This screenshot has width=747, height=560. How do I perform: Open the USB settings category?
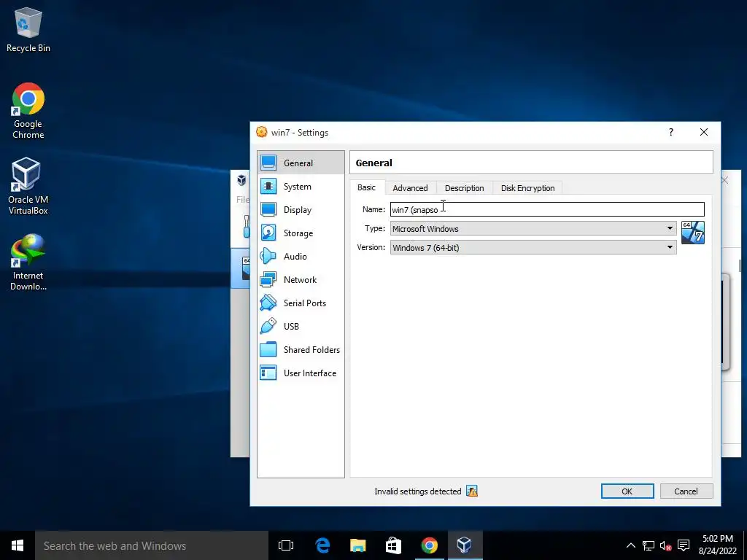coord(301,326)
